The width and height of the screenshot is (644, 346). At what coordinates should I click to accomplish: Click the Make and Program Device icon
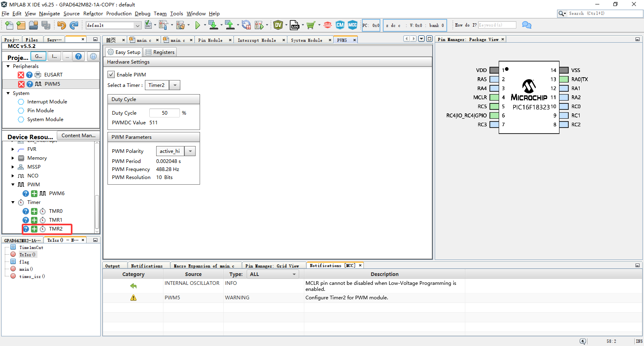tap(213, 25)
